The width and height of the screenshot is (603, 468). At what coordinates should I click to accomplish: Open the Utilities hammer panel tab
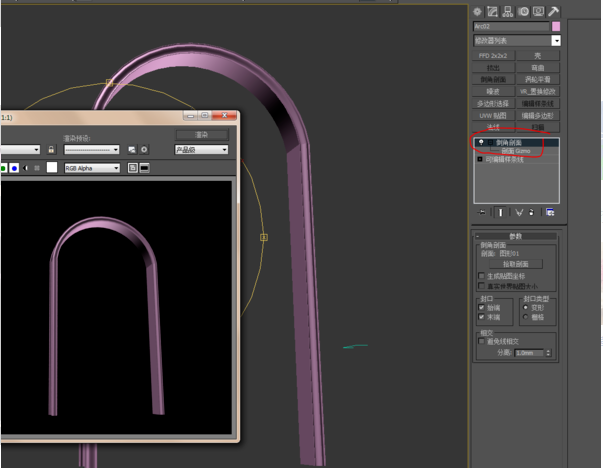[x=553, y=12]
